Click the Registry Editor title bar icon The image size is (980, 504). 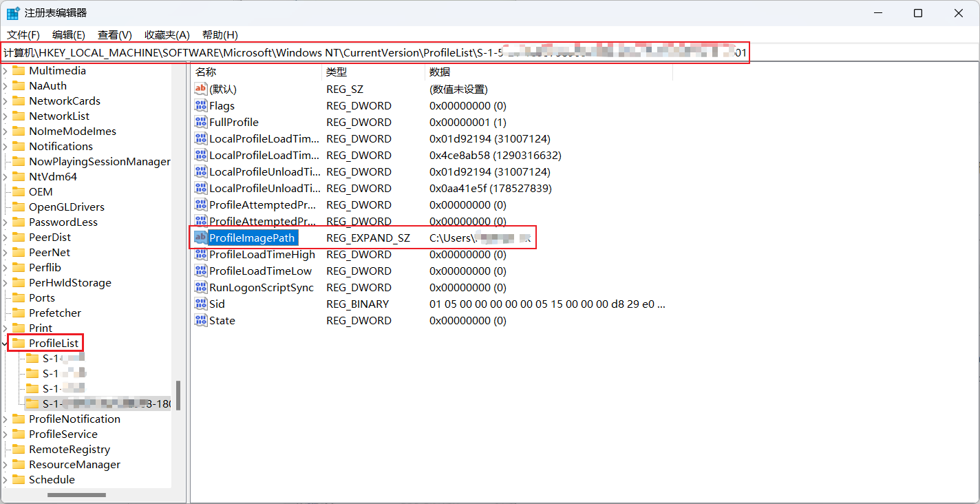pos(13,13)
